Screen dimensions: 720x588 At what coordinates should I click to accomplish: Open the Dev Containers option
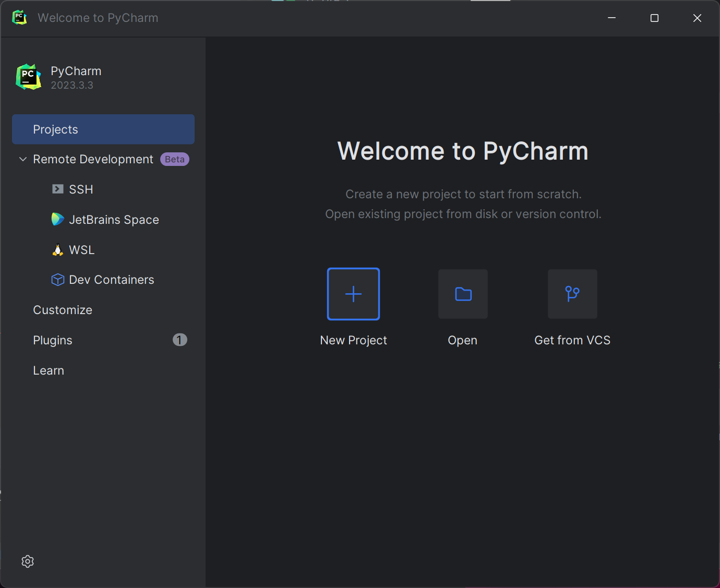pos(111,279)
